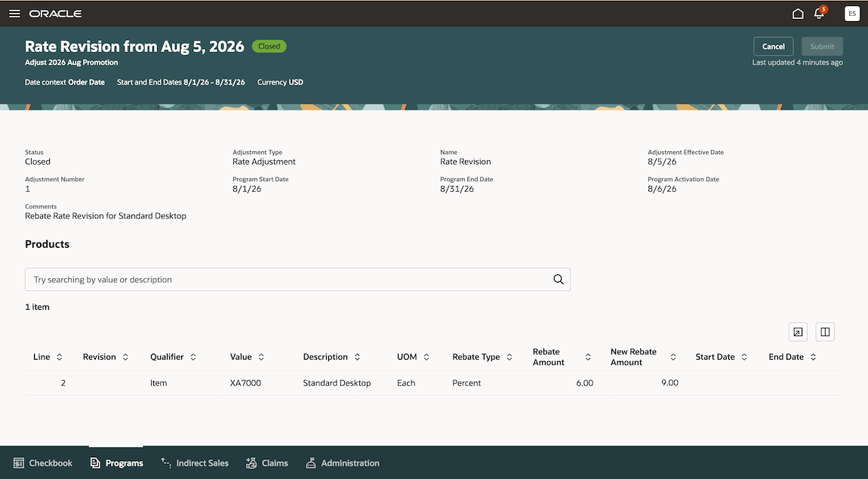Sort by the UOM column
Image resolution: width=868 pixels, height=479 pixels.
426,357
